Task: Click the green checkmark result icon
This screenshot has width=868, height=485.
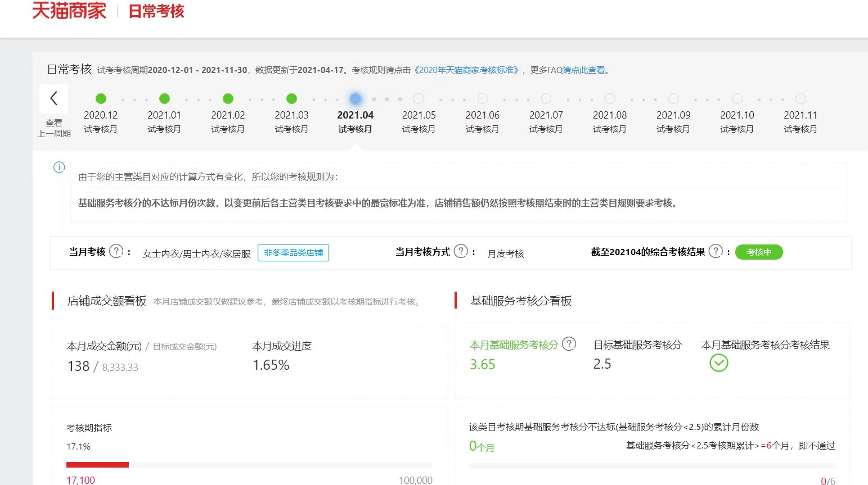Action: click(x=719, y=363)
